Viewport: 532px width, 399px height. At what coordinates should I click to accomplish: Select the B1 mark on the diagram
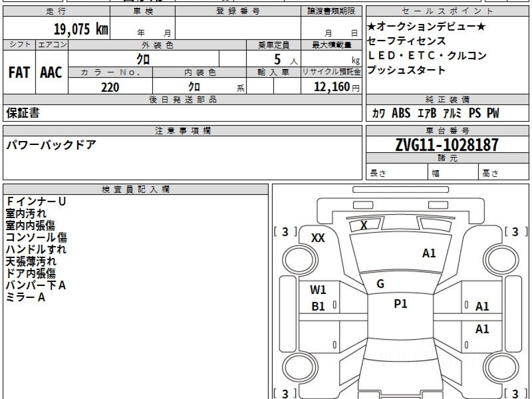[318, 306]
